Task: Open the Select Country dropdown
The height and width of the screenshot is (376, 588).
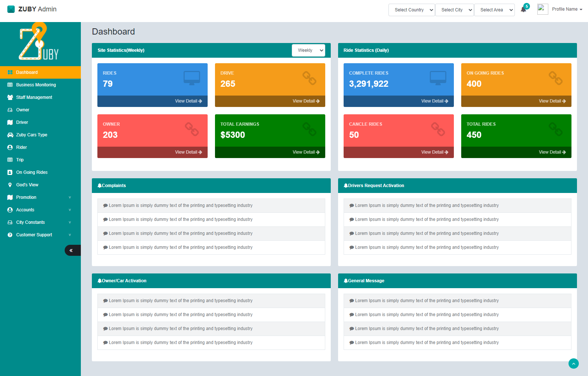Action: [411, 10]
